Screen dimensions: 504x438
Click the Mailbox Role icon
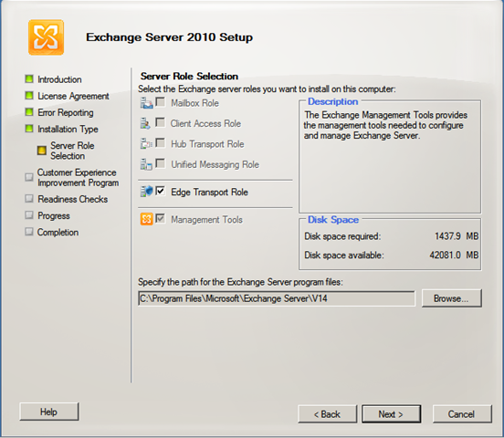pos(147,103)
